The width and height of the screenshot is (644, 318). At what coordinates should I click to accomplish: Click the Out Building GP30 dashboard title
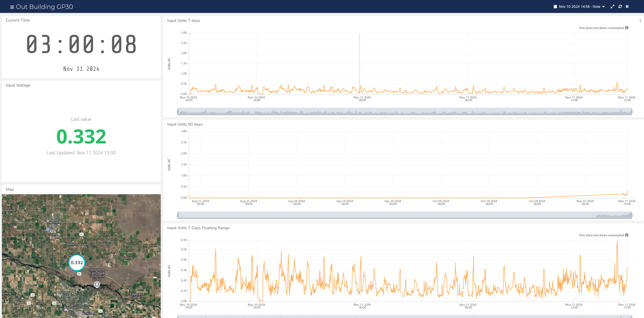coord(44,7)
